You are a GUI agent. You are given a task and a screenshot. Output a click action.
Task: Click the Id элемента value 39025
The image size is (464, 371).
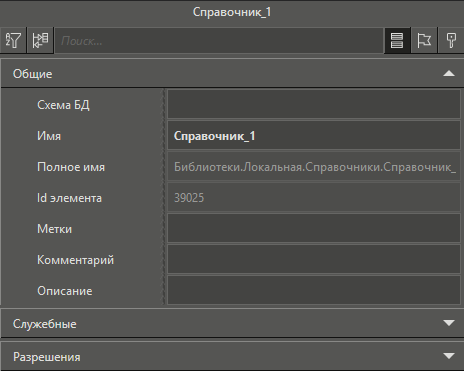(x=314, y=197)
